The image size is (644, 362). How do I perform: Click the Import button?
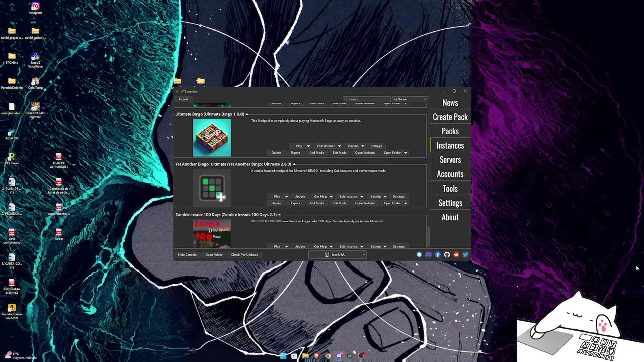[x=184, y=99]
